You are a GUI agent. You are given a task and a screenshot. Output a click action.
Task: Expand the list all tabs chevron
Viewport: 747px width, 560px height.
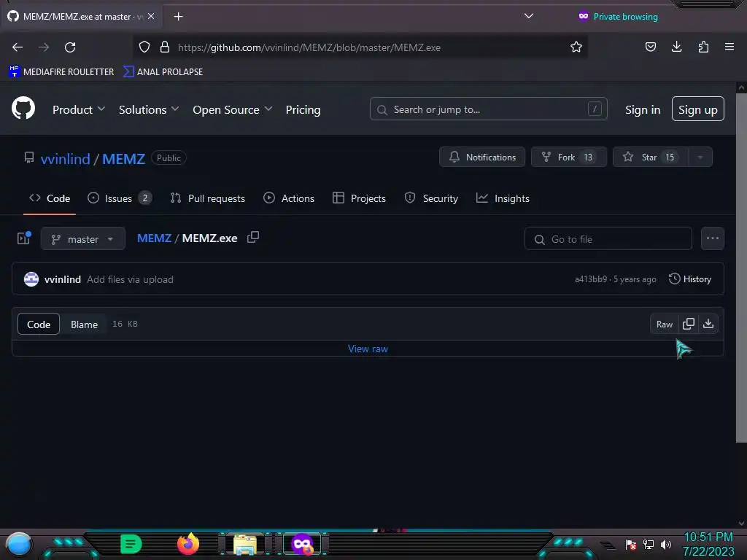(x=528, y=16)
